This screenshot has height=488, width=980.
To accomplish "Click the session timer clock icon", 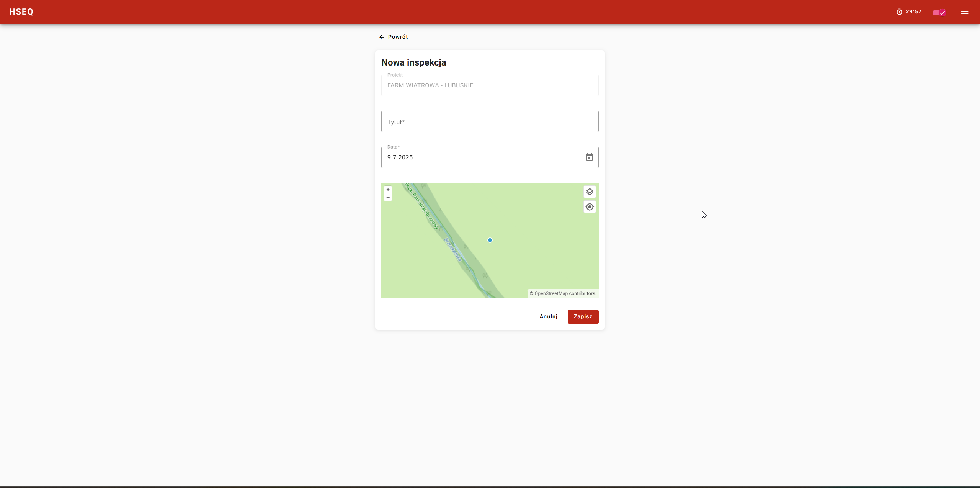I will [899, 12].
